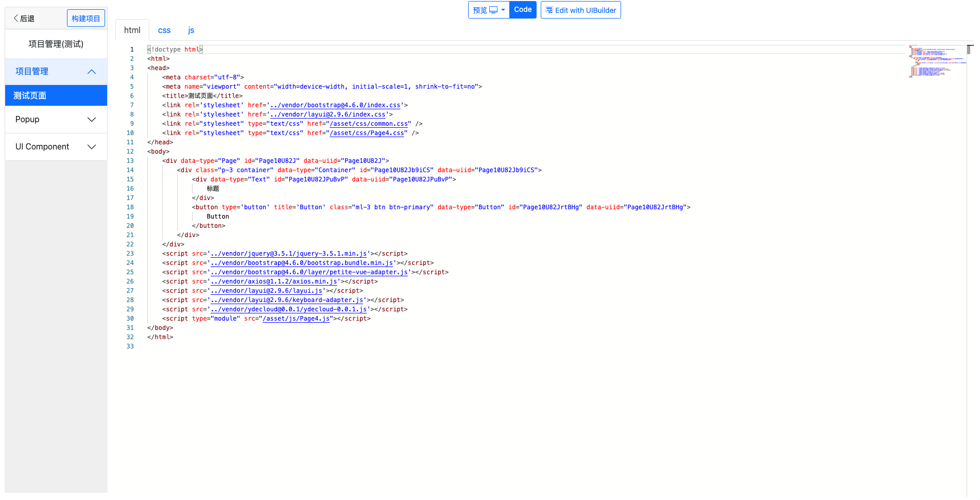
Task: Open the bootstrap@4.6.0/index.css link
Action: (335, 105)
